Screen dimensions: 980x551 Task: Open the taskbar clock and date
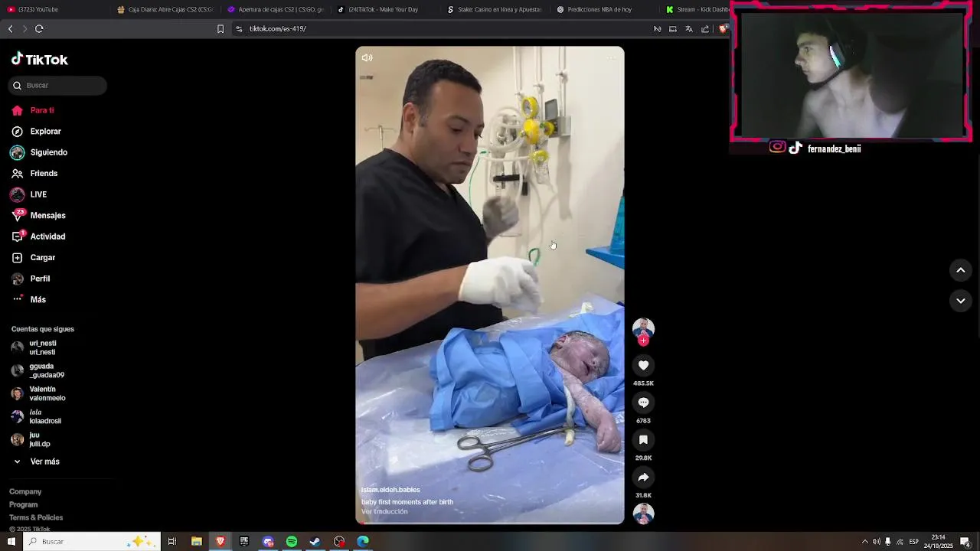coord(938,542)
